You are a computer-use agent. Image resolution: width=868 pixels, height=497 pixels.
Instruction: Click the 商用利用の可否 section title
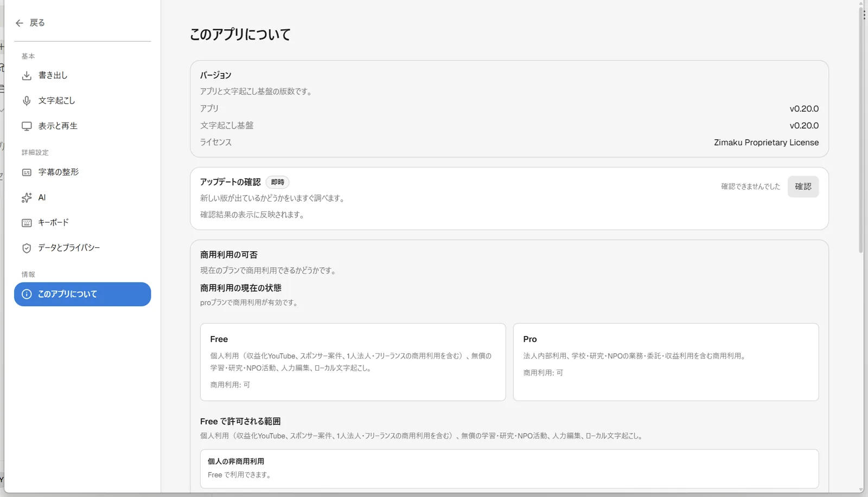(228, 255)
